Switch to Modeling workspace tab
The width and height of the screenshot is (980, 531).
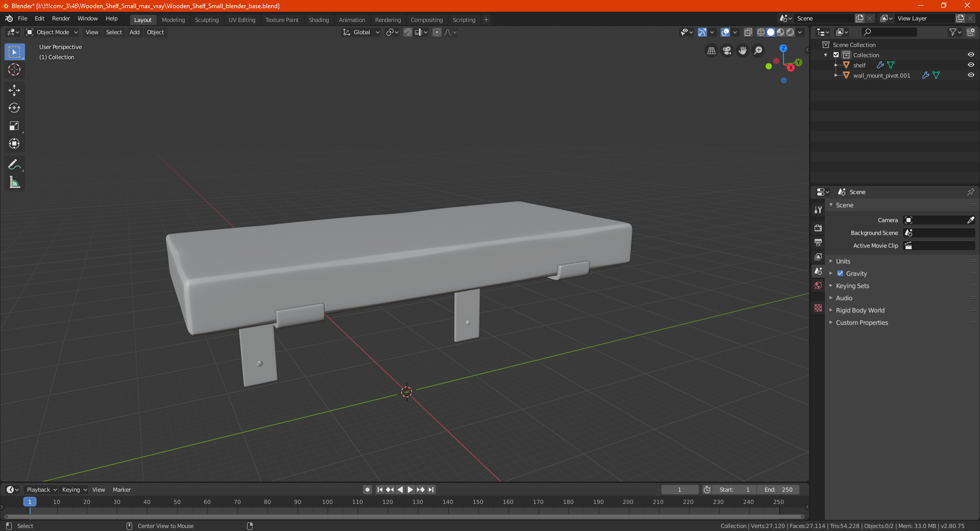(x=173, y=20)
